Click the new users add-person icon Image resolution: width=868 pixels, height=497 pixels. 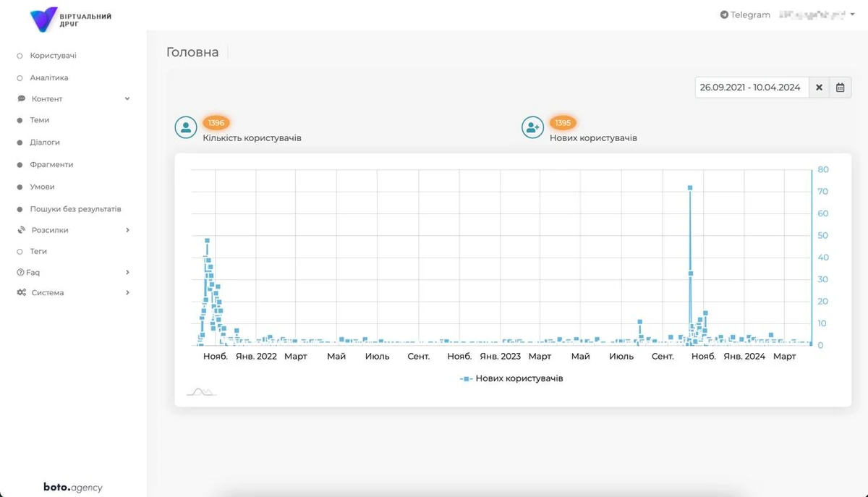pos(533,127)
